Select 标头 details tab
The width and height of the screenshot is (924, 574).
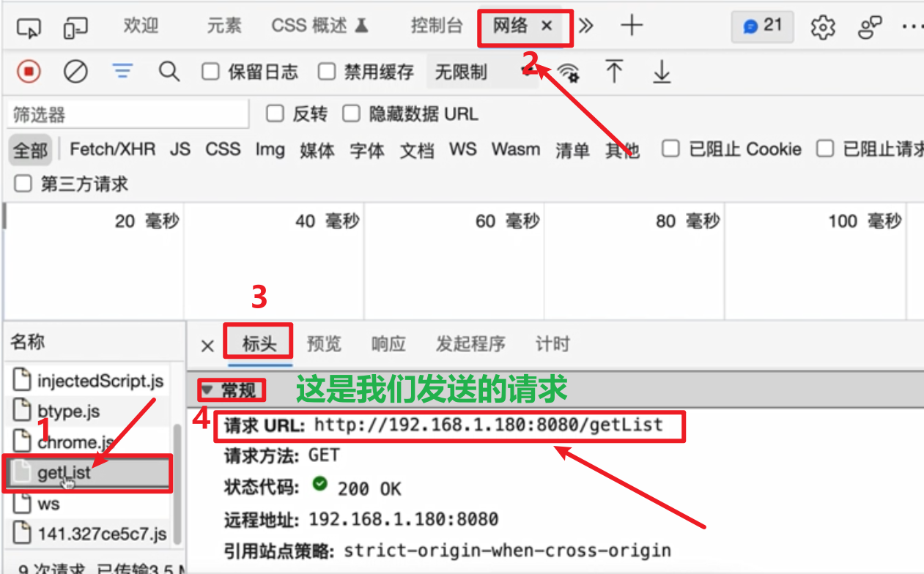pos(259,344)
